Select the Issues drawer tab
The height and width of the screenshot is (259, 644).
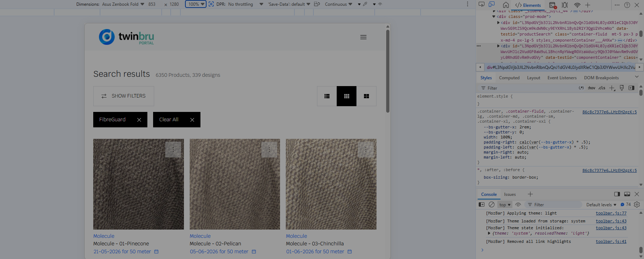(510, 194)
